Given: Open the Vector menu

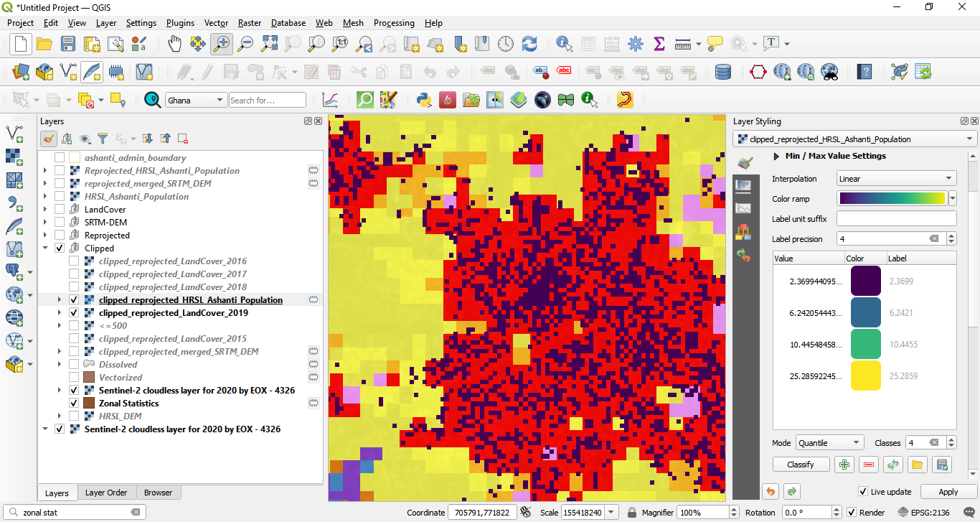Looking at the screenshot, I should [x=216, y=23].
